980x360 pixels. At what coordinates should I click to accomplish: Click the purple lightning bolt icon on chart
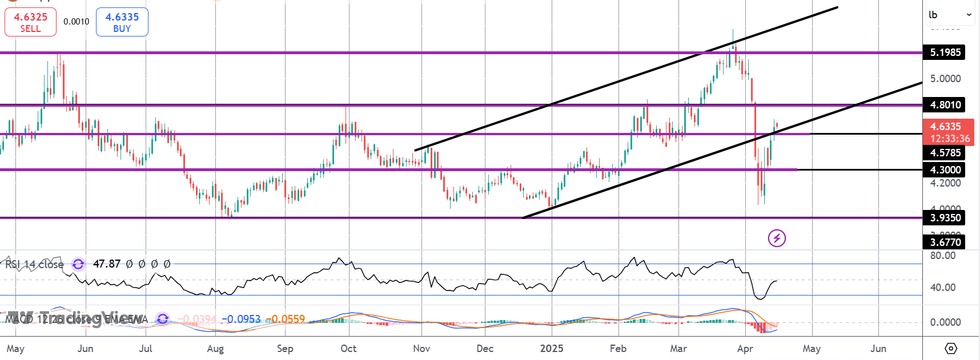(777, 238)
